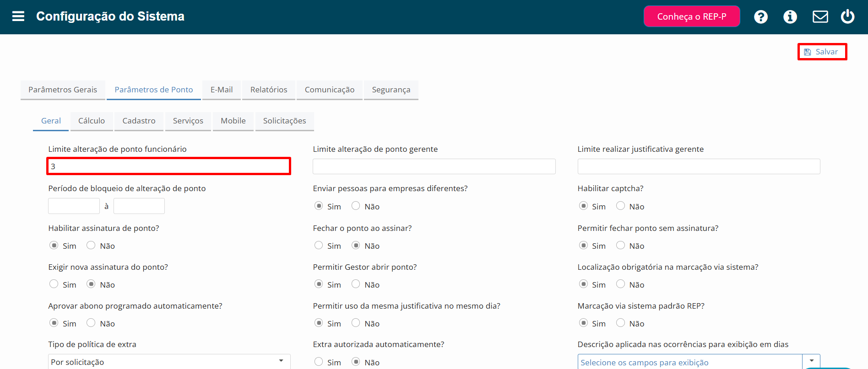Open the Cadastro sub-tab
This screenshot has width=868, height=369.
click(139, 121)
